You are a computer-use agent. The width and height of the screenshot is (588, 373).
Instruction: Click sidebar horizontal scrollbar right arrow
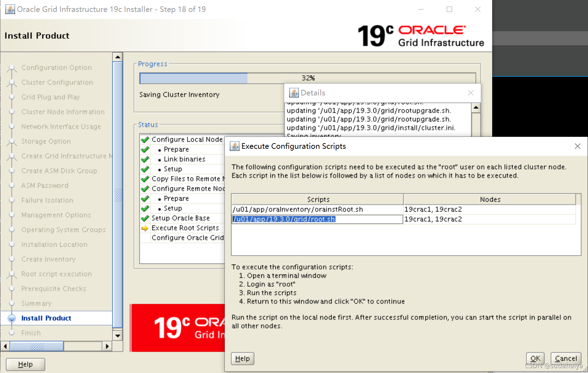coord(107,346)
